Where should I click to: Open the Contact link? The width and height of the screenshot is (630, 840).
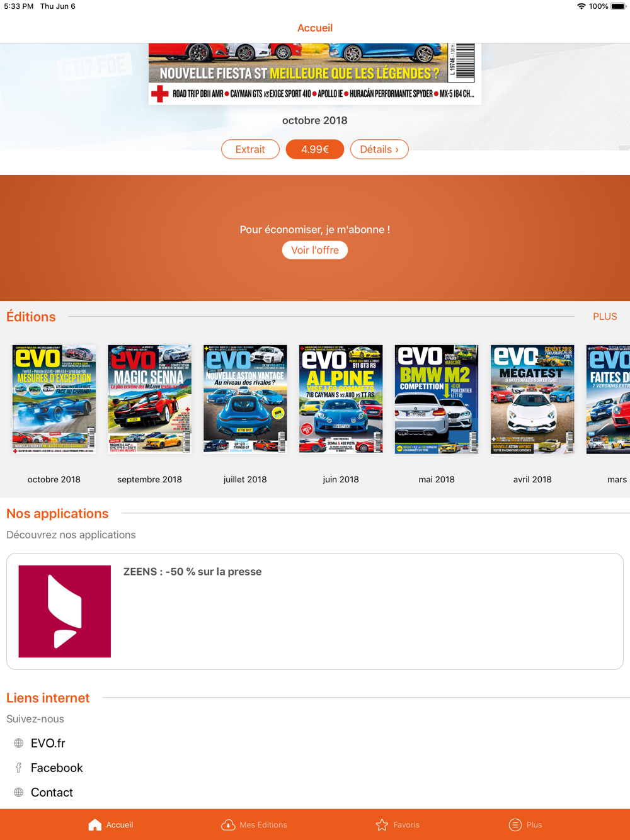coord(52,793)
